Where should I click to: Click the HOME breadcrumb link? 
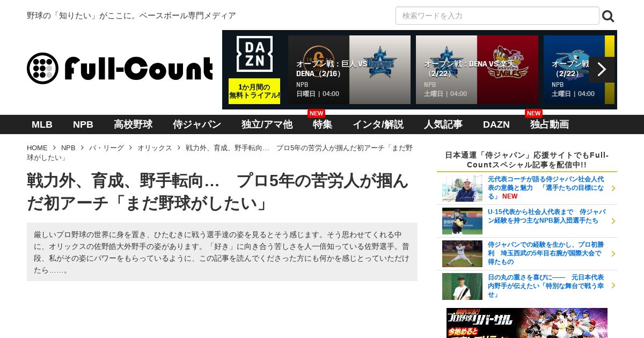pyautogui.click(x=37, y=148)
